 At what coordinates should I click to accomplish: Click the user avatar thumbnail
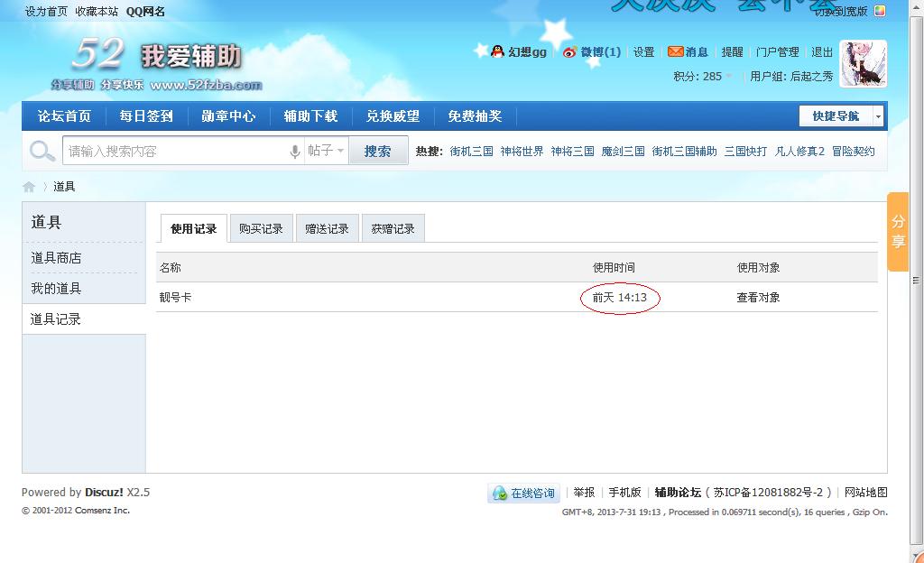click(x=863, y=63)
